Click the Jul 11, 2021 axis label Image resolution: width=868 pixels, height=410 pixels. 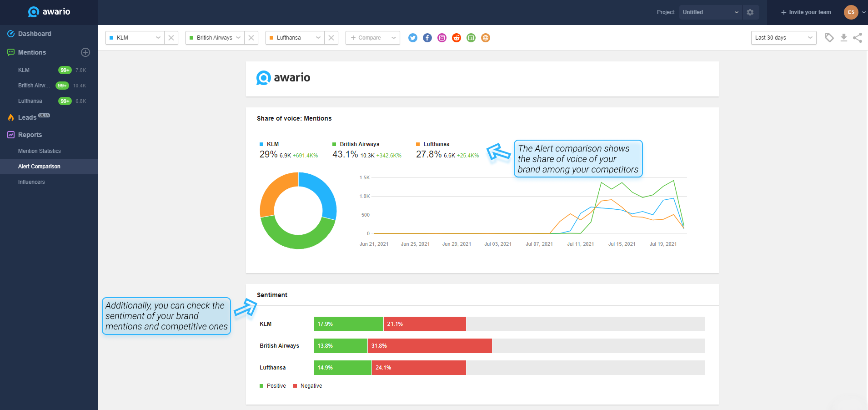tap(581, 244)
